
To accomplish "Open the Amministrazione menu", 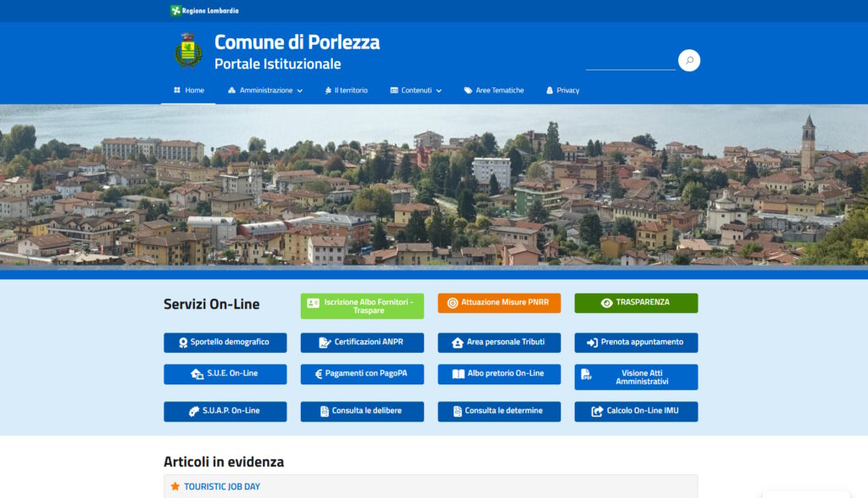I will 265,90.
